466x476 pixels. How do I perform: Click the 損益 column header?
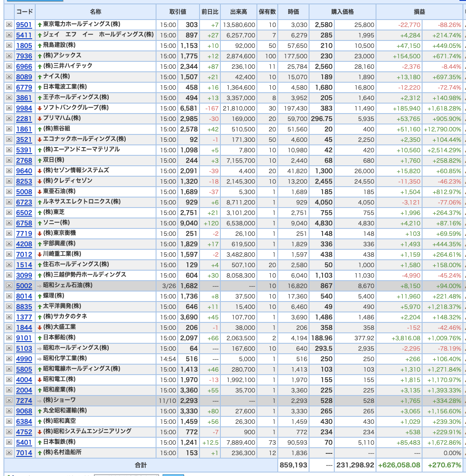pos(419,12)
